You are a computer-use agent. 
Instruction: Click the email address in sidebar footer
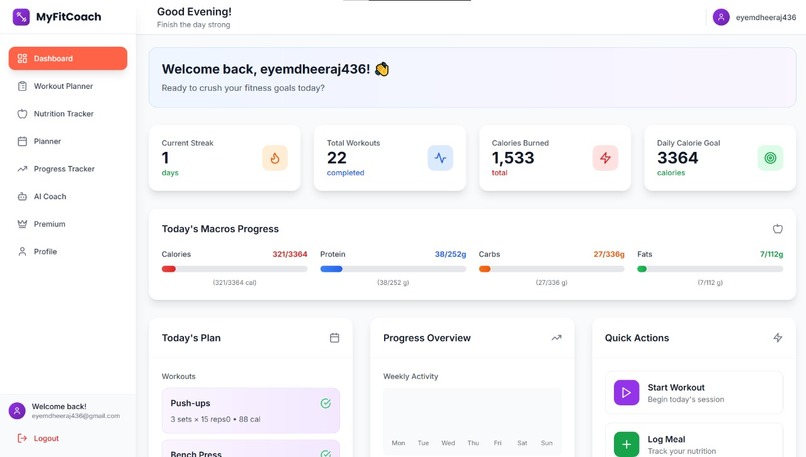(x=76, y=416)
